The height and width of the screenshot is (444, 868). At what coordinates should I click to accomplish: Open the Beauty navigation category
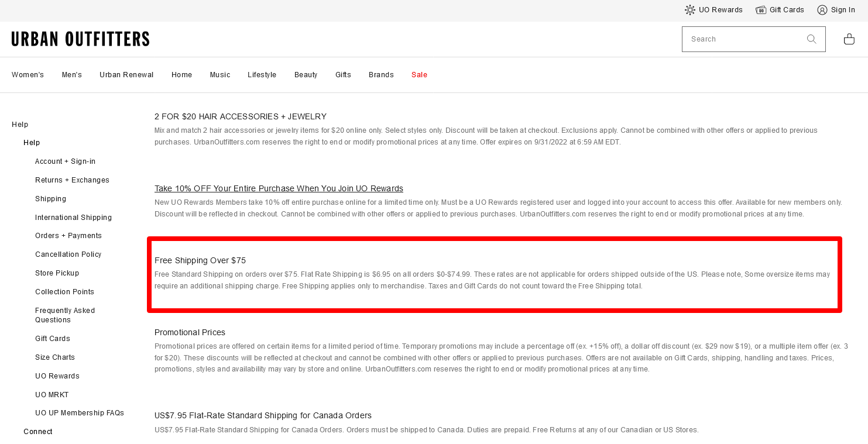(x=306, y=75)
